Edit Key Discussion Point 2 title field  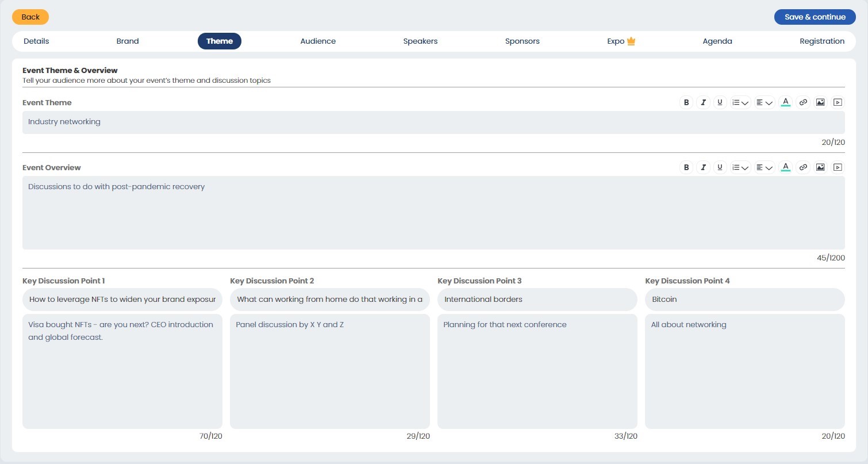tap(330, 300)
